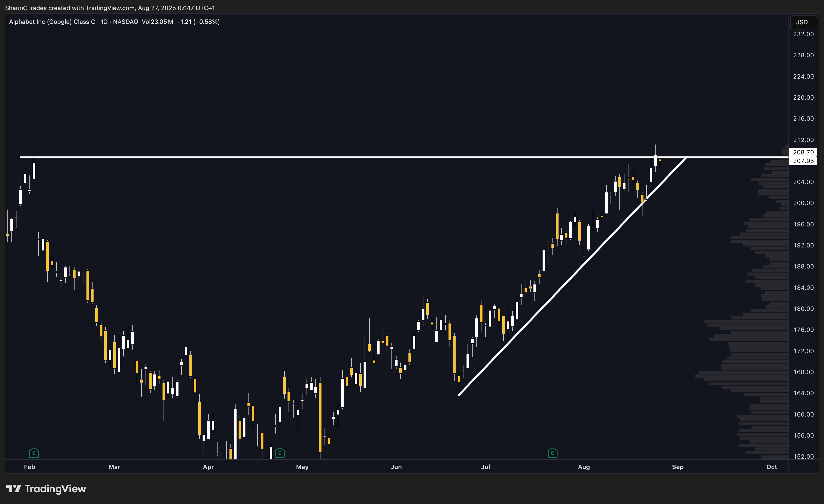Click the 164.00 price axis label
The image size is (824, 504).
[804, 393]
